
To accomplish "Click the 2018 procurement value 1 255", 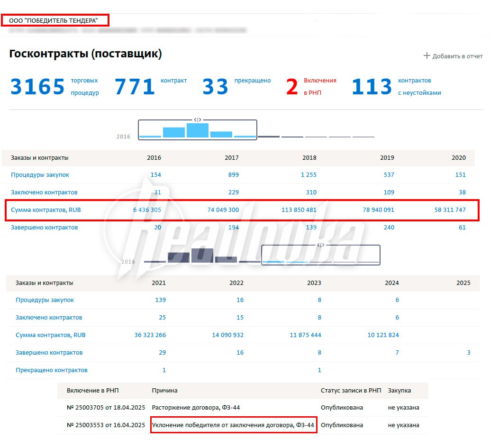I will point(309,175).
